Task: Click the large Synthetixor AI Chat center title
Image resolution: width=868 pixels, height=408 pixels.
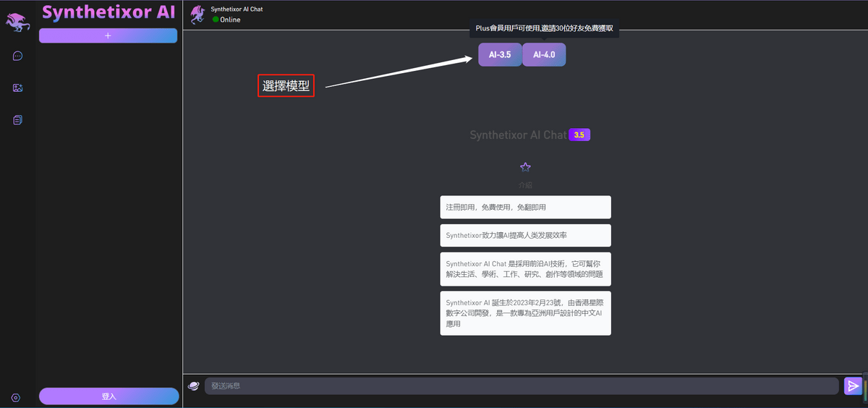Action: pos(518,135)
